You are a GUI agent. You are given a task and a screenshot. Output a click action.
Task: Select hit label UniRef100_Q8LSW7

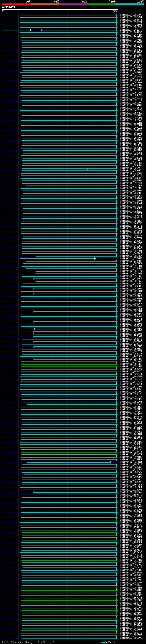(131, 289)
